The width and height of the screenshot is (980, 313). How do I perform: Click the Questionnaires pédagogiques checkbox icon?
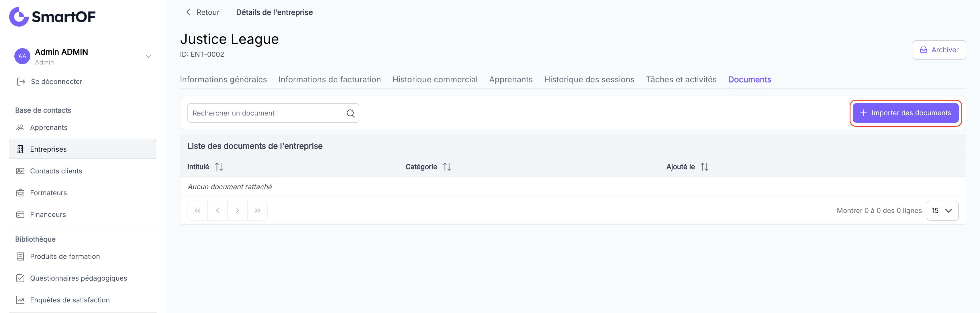pyautogui.click(x=20, y=278)
